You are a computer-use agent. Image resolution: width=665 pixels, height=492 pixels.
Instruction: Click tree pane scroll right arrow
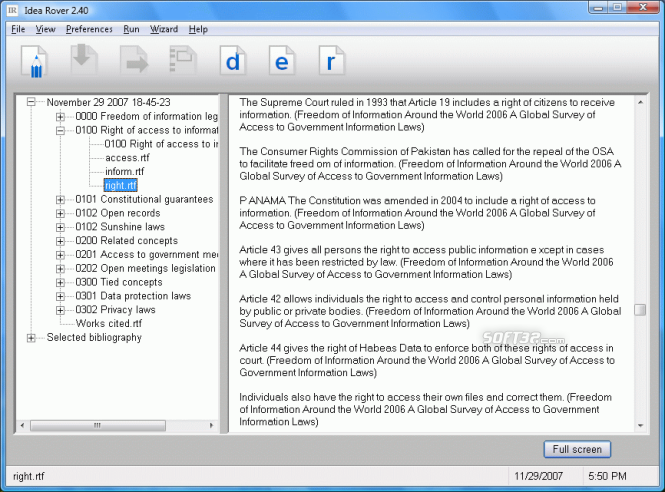211,425
